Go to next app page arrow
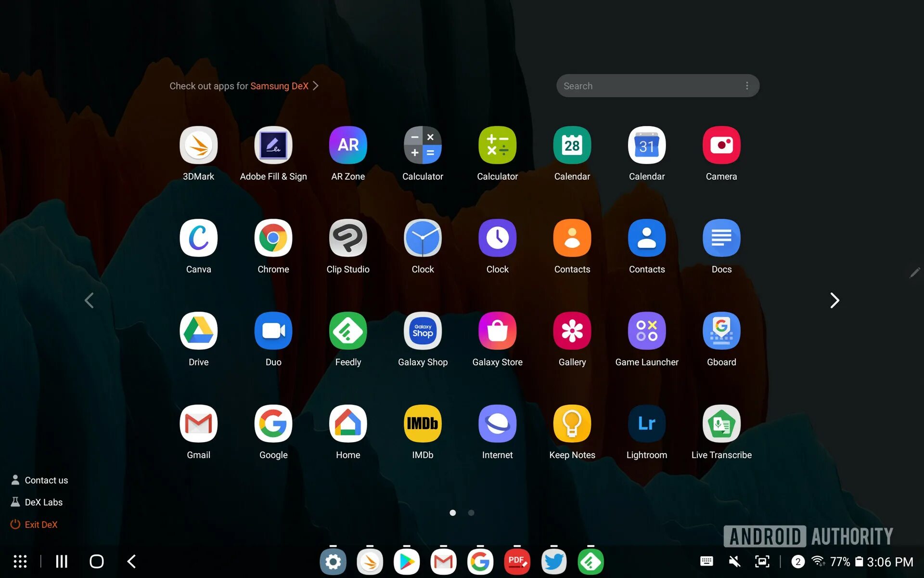Viewport: 924px width, 578px height. [834, 301]
